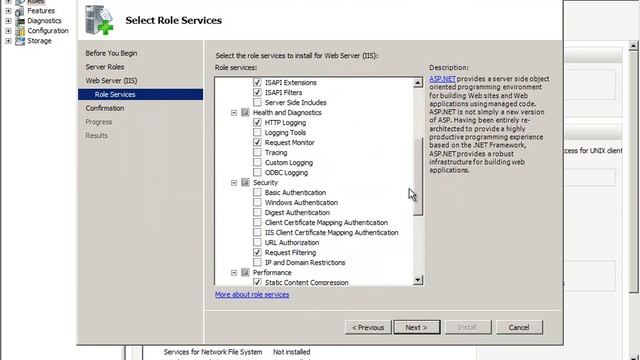
Task: Select Features in Server Manager tree
Action: pyautogui.click(x=41, y=11)
